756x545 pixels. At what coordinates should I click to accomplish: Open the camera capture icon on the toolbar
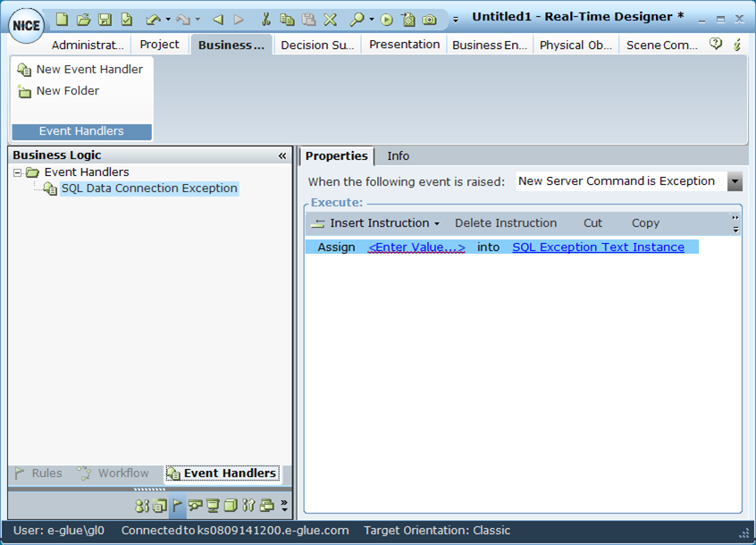tap(428, 19)
